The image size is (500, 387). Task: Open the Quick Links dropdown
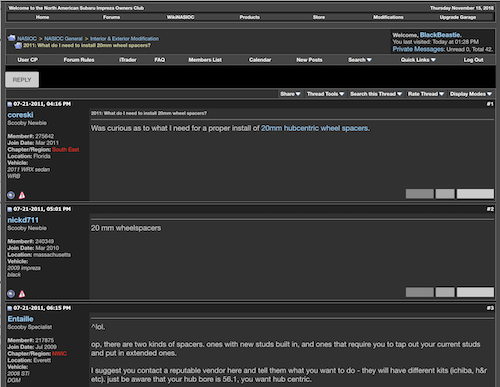point(418,60)
